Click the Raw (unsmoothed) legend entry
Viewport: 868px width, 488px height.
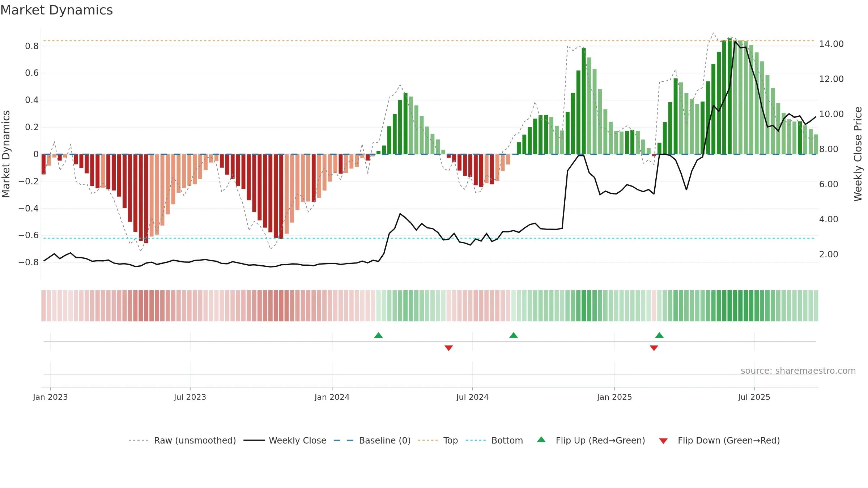coord(182,440)
